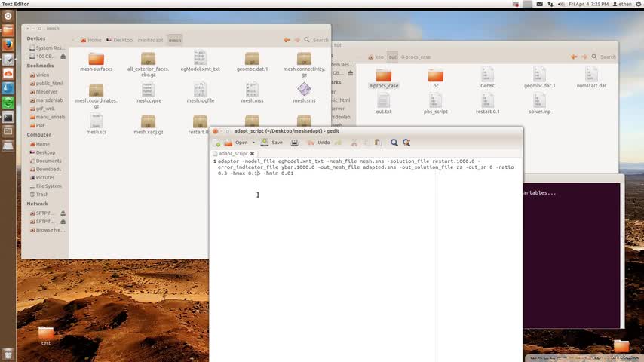
Task: Open the sound volume indicator
Action: [561, 4]
